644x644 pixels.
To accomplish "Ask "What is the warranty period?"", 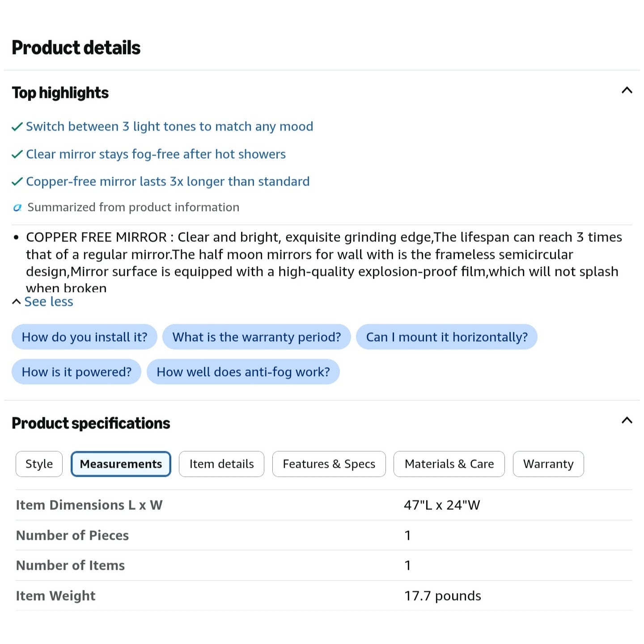I will 257,337.
